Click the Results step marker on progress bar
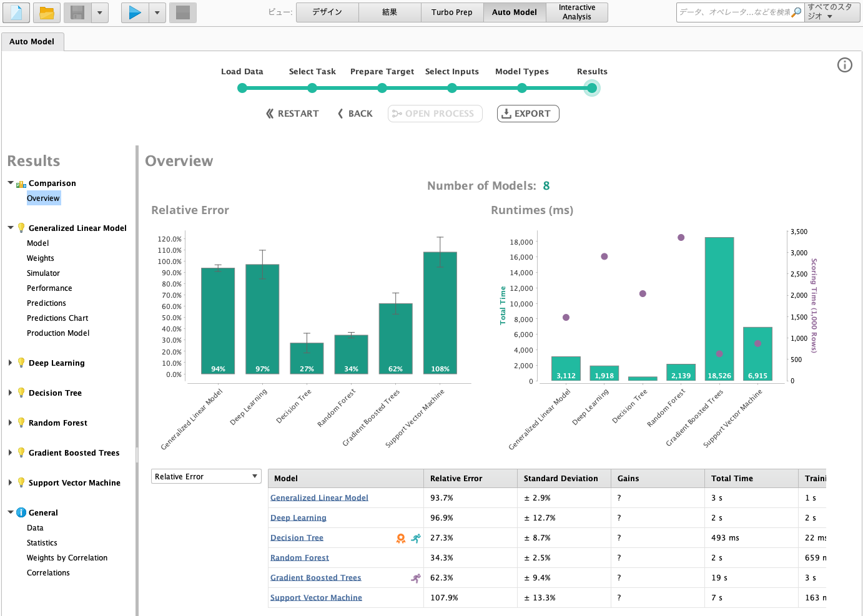Screen dimensions: 863x616 coord(592,88)
